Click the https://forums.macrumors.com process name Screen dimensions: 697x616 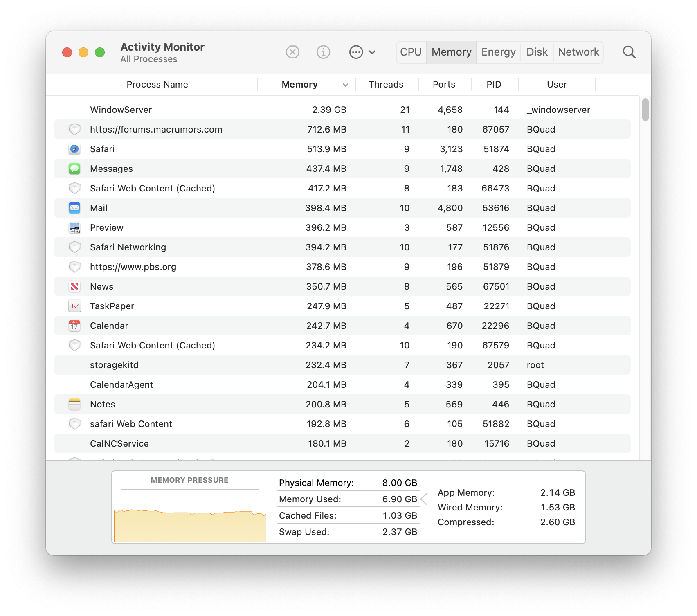tap(156, 129)
